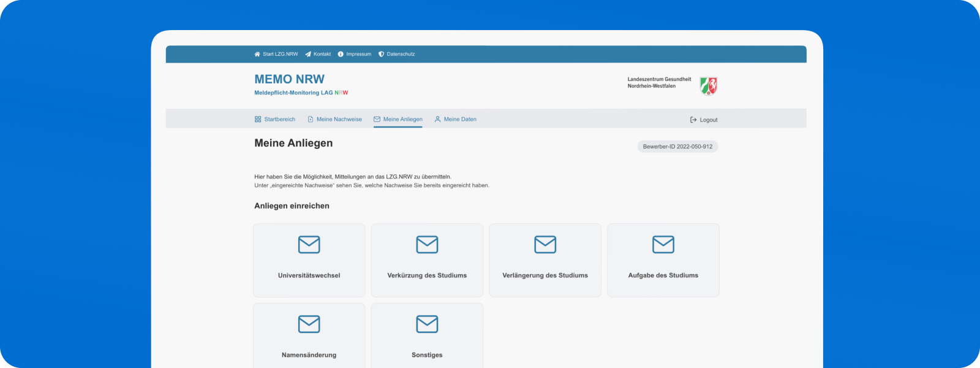Click the envelope icon above Verkürzung des Studiums
980x368 pixels.
(x=427, y=245)
